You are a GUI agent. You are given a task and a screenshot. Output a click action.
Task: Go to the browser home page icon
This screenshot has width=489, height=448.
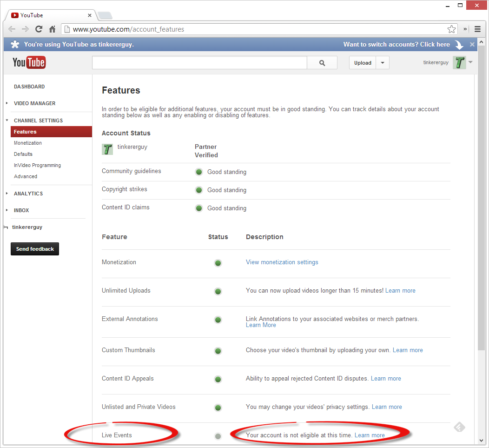[x=52, y=29]
